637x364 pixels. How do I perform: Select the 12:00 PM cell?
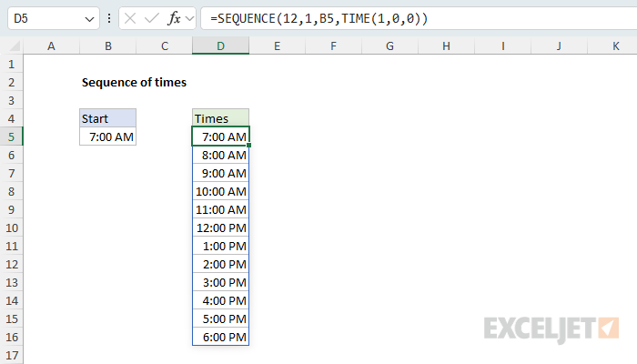click(220, 227)
